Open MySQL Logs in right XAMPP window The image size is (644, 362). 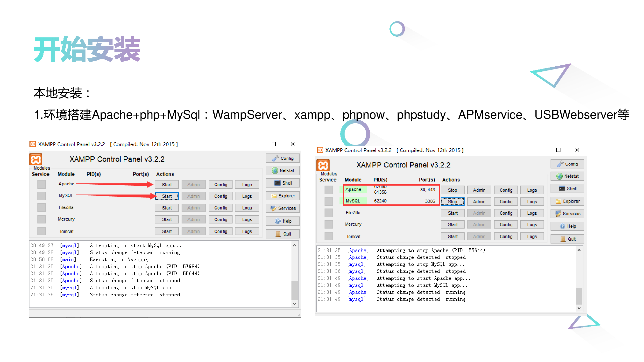pyautogui.click(x=532, y=202)
